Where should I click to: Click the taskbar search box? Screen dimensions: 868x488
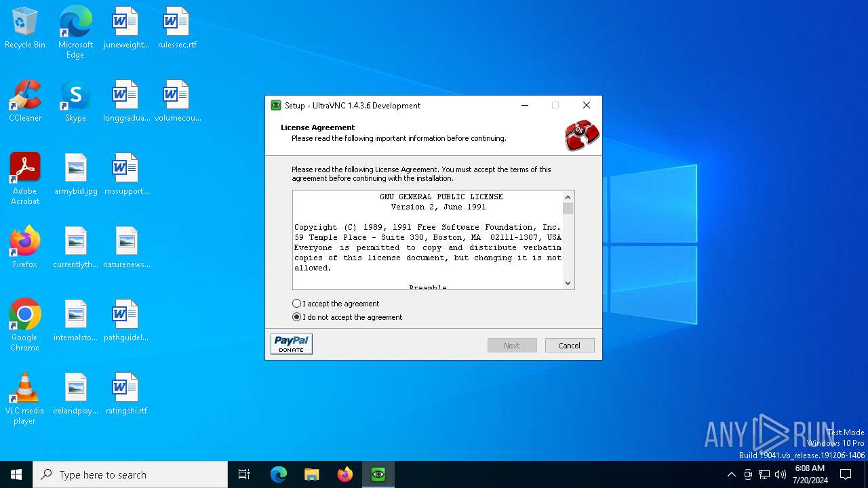(x=130, y=474)
